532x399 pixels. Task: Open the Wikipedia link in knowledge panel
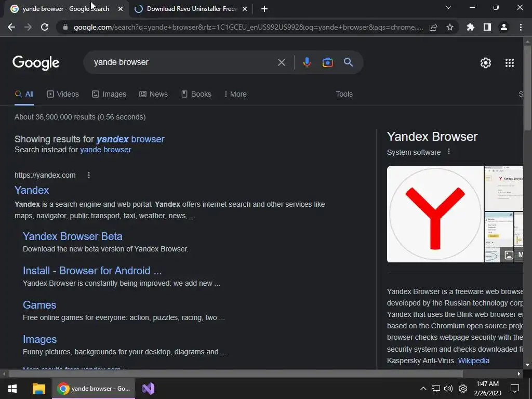pos(474,361)
